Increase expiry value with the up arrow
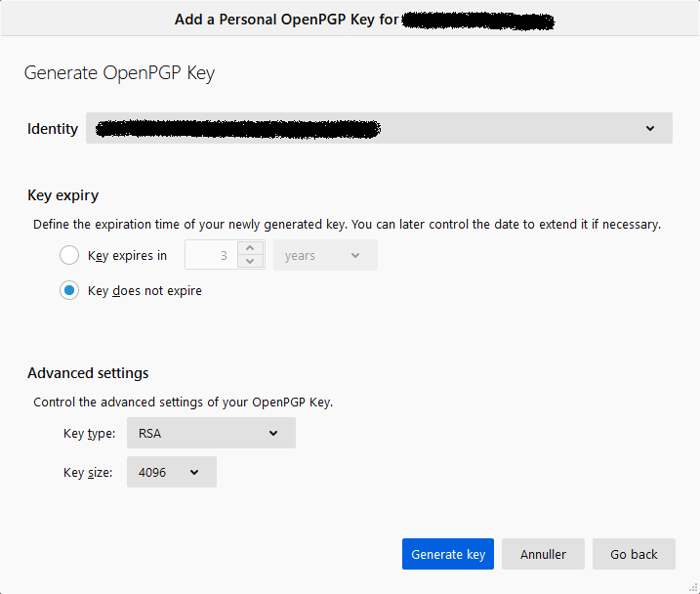Viewport: 700px width, 594px height. pyautogui.click(x=251, y=249)
